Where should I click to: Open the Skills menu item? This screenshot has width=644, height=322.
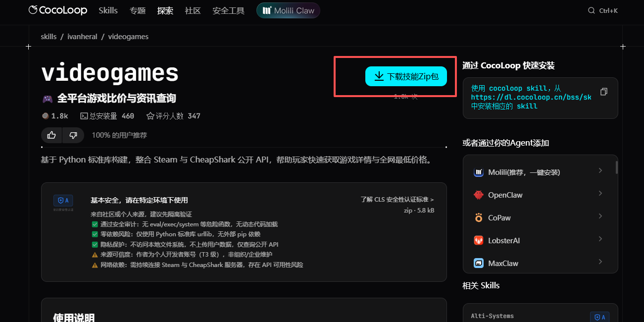pos(108,10)
